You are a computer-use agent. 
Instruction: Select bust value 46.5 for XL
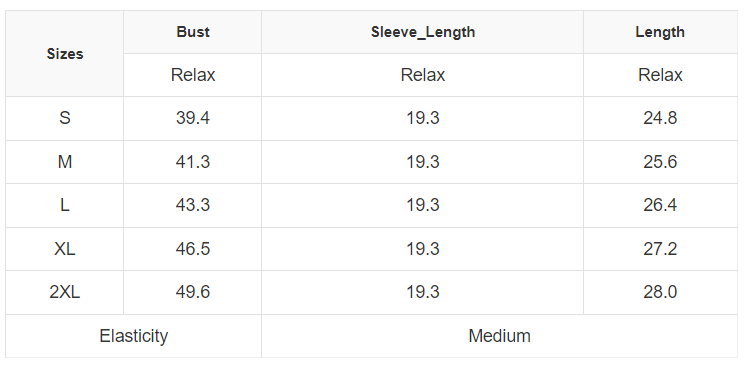click(193, 249)
